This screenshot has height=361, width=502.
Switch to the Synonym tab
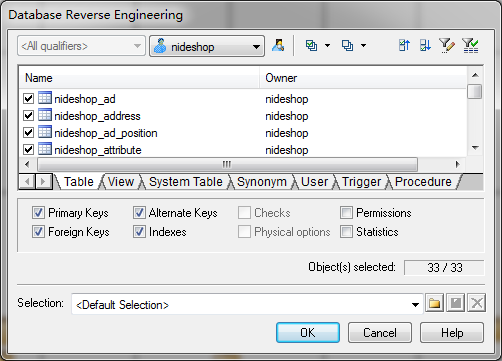click(x=262, y=182)
